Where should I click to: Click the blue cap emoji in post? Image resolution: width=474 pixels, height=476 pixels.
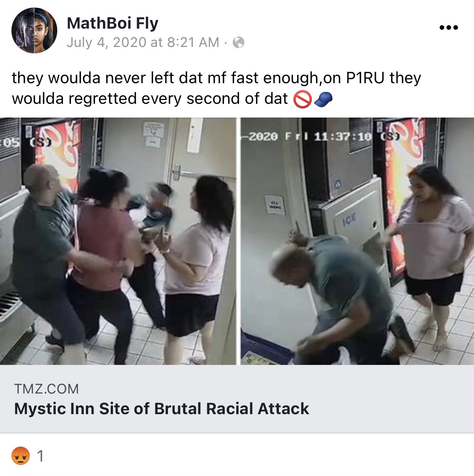[x=324, y=99]
